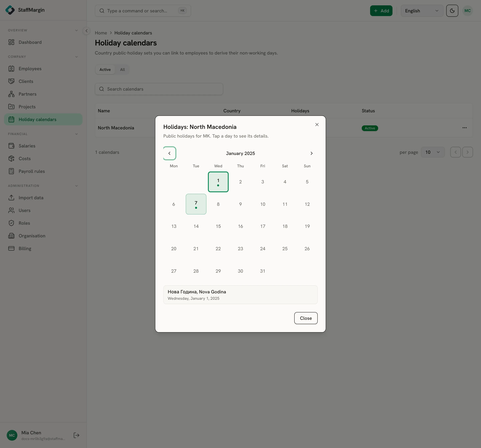The height and width of the screenshot is (448, 481).
Task: Click the Нова Година holiday detail card
Action: (x=240, y=295)
